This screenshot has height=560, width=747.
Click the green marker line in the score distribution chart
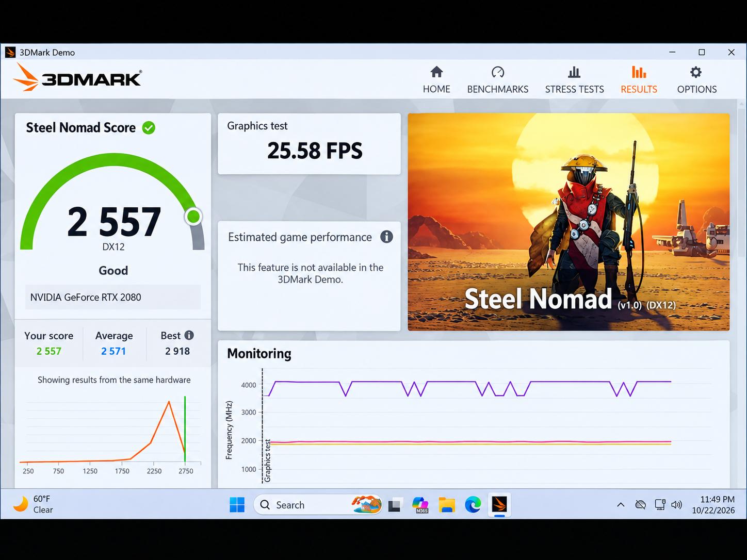pyautogui.click(x=185, y=429)
